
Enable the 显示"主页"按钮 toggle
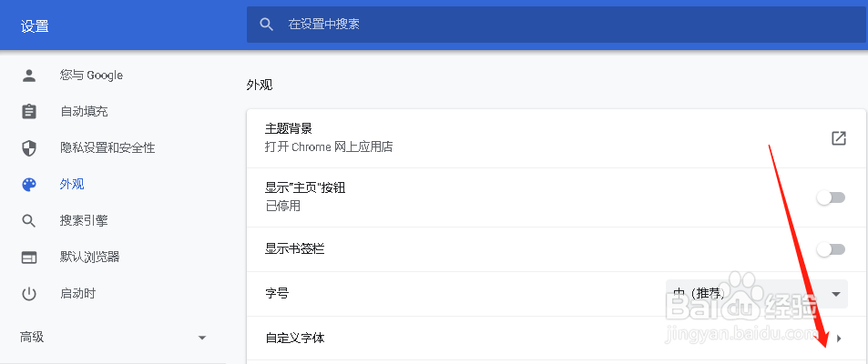831,197
